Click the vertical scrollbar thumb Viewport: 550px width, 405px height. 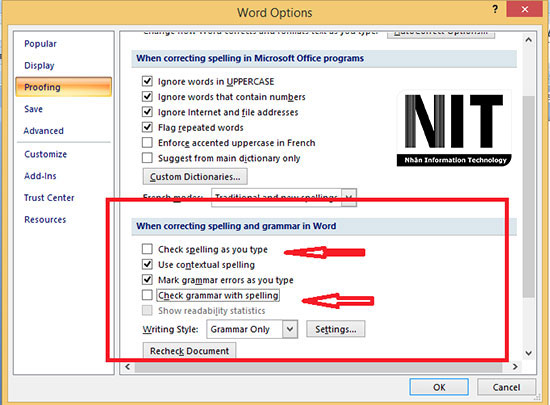(x=529, y=196)
